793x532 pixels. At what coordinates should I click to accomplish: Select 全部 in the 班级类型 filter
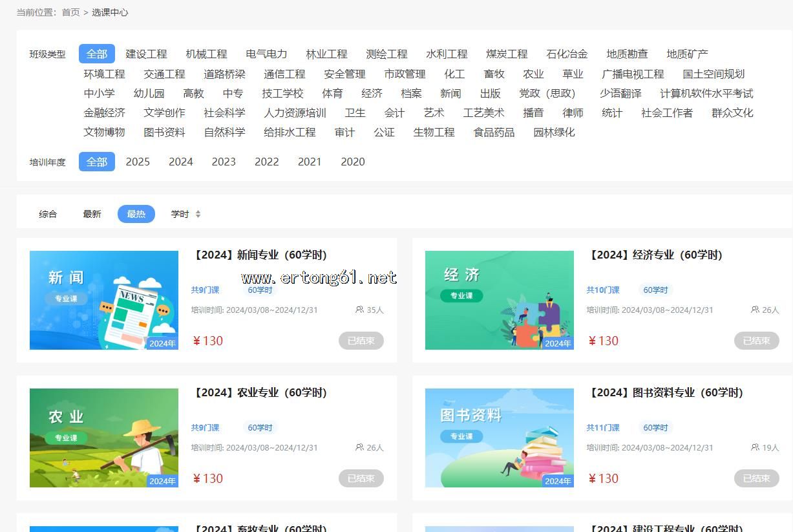point(97,54)
